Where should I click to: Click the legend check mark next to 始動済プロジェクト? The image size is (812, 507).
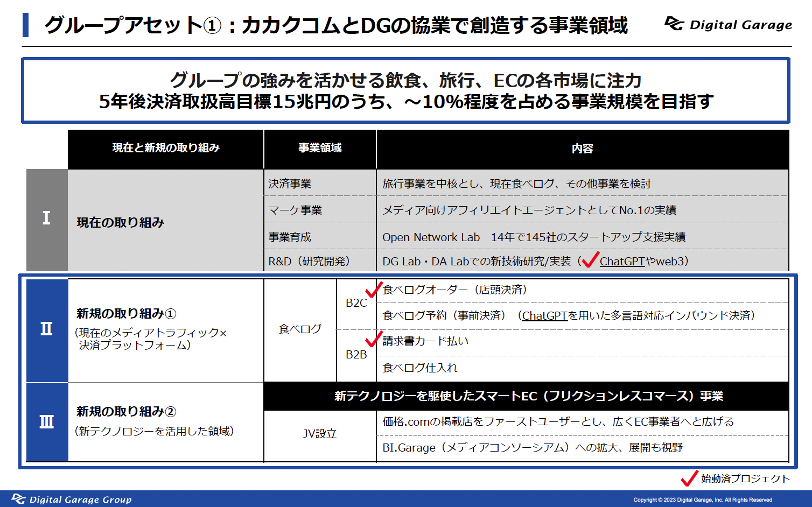coord(689,478)
